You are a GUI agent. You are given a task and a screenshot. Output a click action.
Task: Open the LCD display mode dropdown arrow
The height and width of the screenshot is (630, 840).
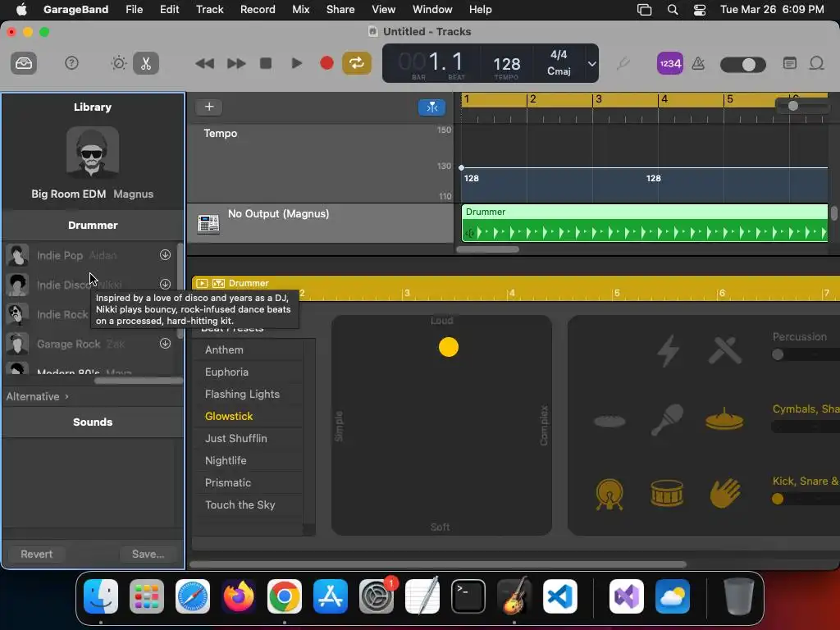click(591, 64)
